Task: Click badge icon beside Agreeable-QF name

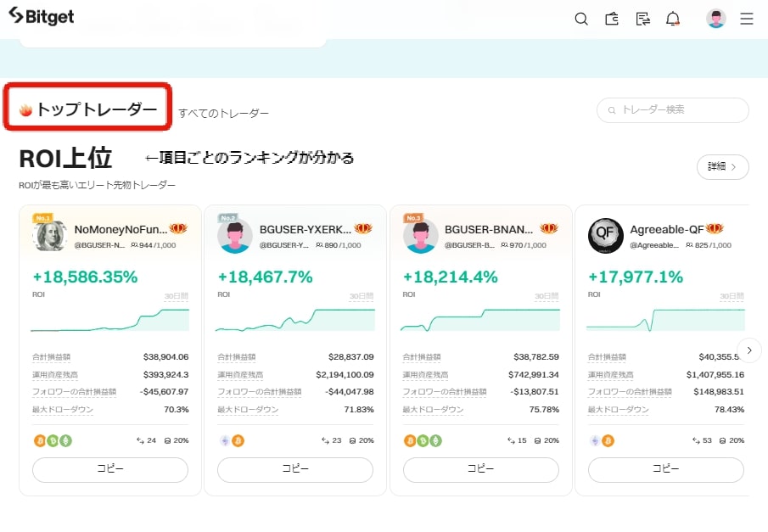Action: 715,228
